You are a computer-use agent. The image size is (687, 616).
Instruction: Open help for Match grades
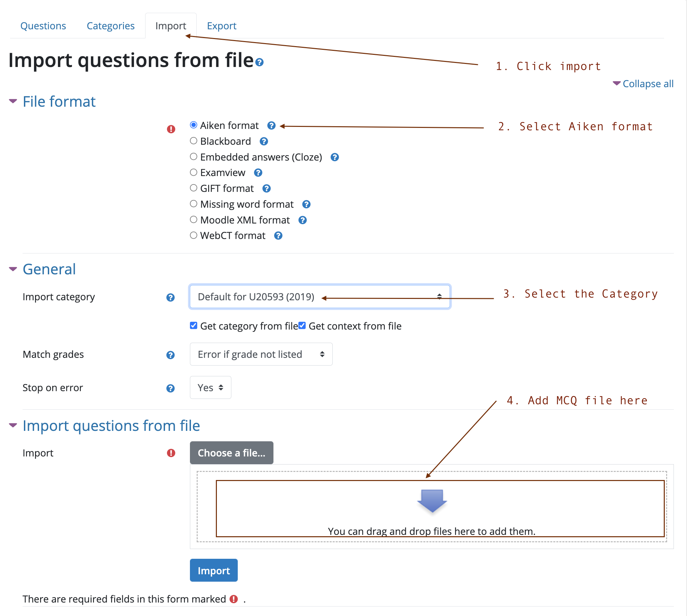point(171,355)
